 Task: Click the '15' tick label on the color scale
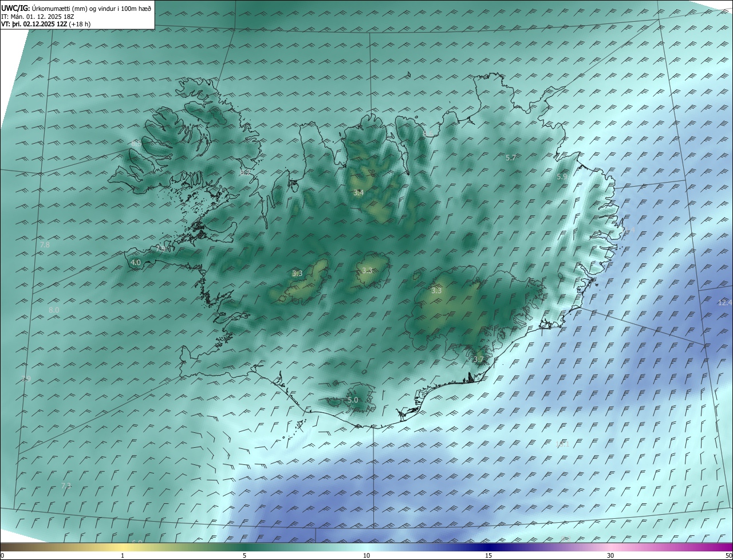(x=488, y=555)
